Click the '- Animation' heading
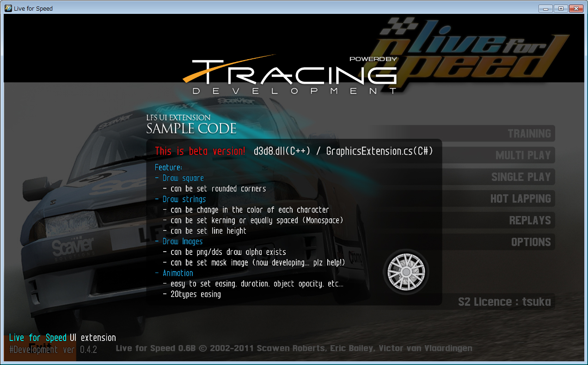The height and width of the screenshot is (365, 588). coord(174,273)
